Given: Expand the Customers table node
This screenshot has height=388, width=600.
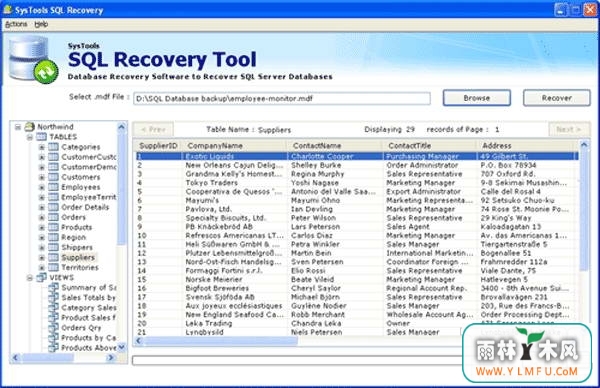Looking at the screenshot, I should (42, 177).
